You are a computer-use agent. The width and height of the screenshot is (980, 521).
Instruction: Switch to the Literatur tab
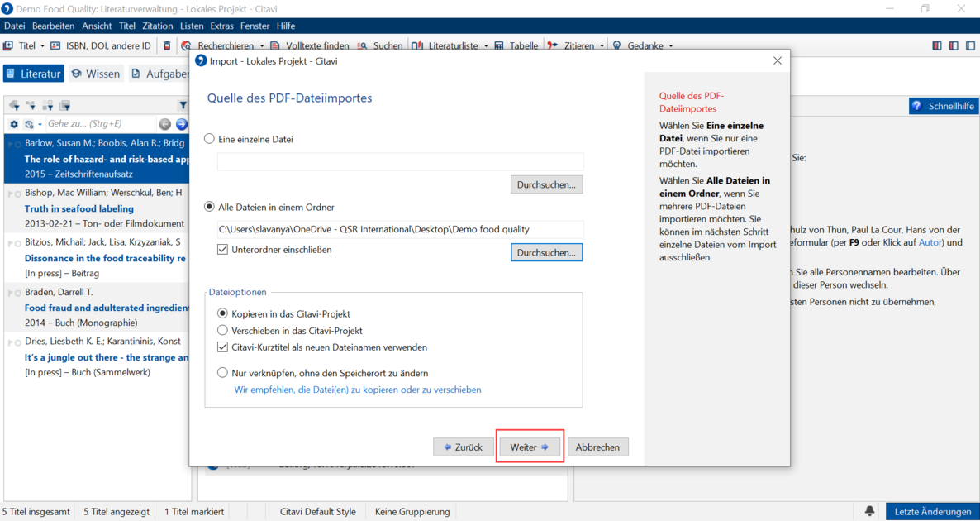pyautogui.click(x=35, y=74)
